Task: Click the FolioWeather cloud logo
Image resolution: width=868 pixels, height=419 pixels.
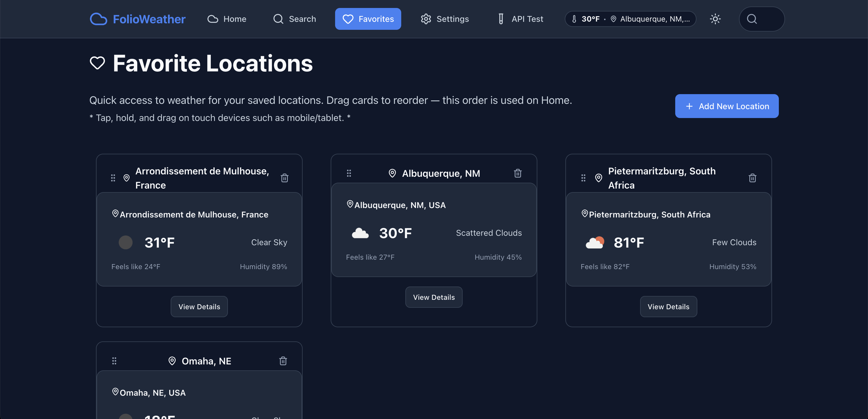Action: [x=98, y=19]
